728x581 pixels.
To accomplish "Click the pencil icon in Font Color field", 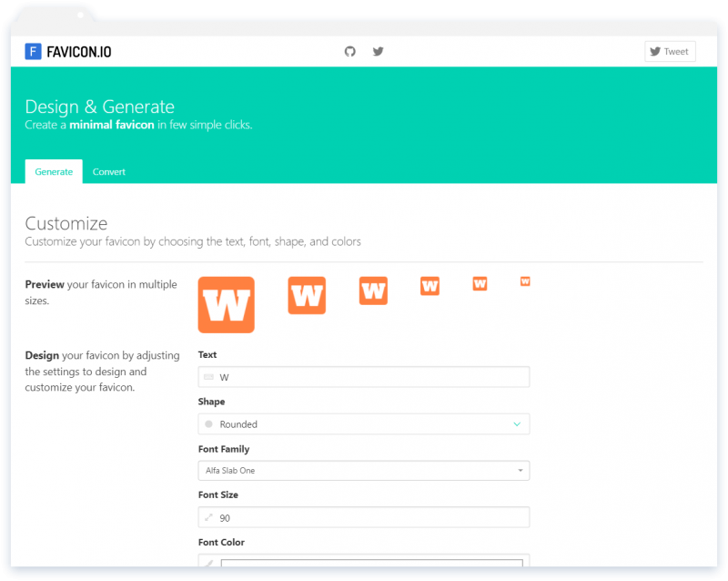I will coord(210,563).
